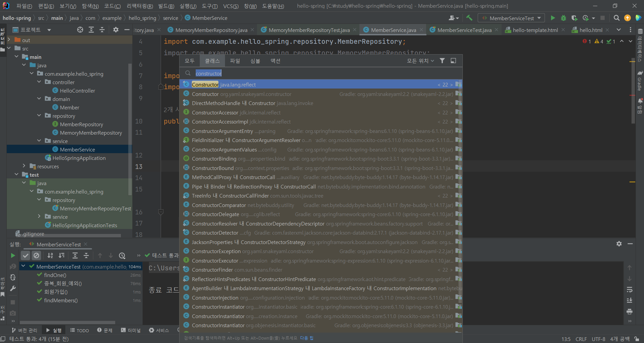This screenshot has width=644, height=343.
Task: Toggle show ignored tests icon
Action: point(36,255)
